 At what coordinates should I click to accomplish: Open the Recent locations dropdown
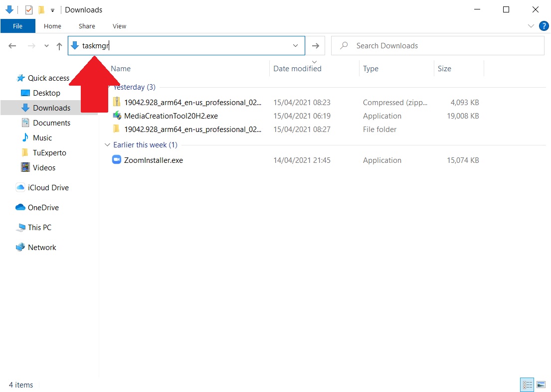[46, 46]
